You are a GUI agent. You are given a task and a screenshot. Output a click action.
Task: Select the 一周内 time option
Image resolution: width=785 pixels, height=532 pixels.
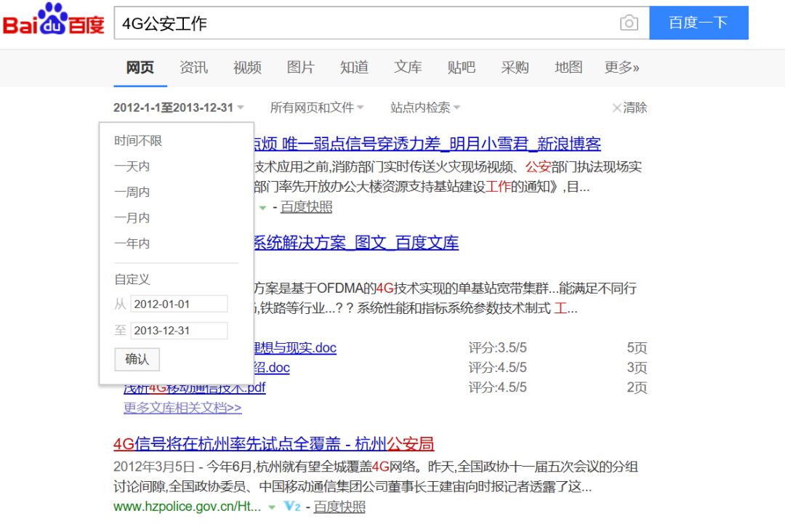[132, 193]
